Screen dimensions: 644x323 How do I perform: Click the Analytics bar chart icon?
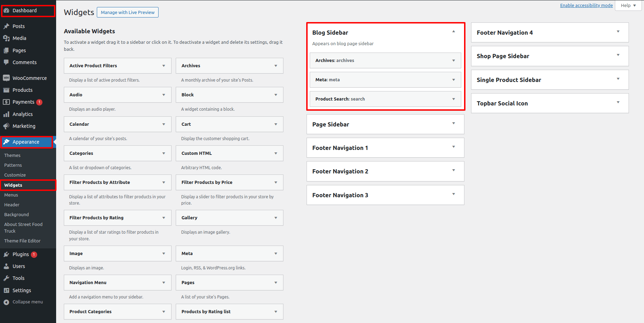6,114
